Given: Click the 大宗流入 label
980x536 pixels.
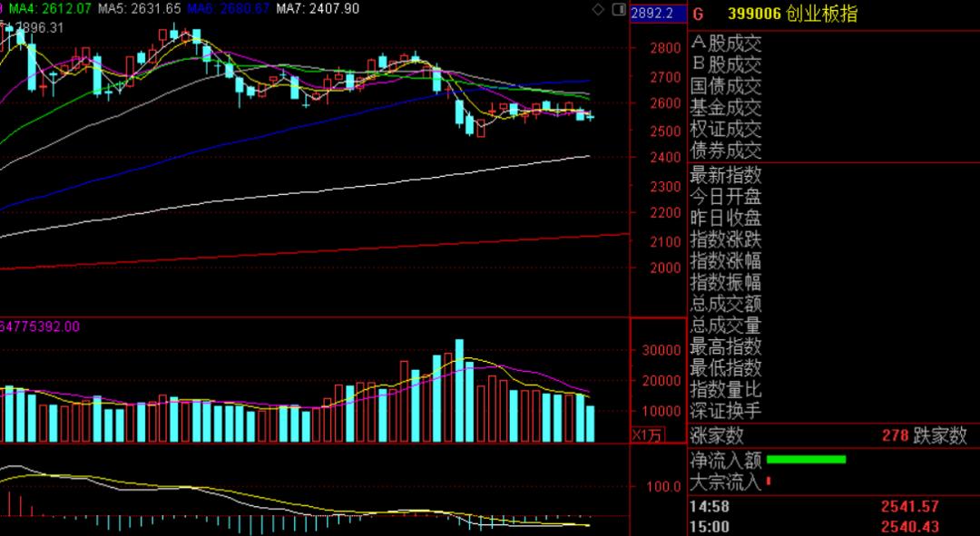Looking at the screenshot, I should 726,482.
